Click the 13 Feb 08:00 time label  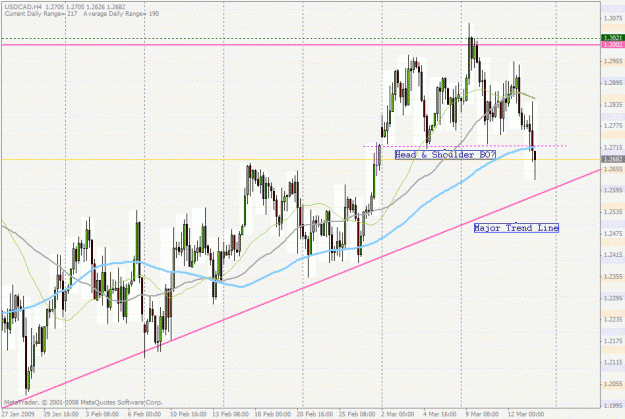(230, 414)
